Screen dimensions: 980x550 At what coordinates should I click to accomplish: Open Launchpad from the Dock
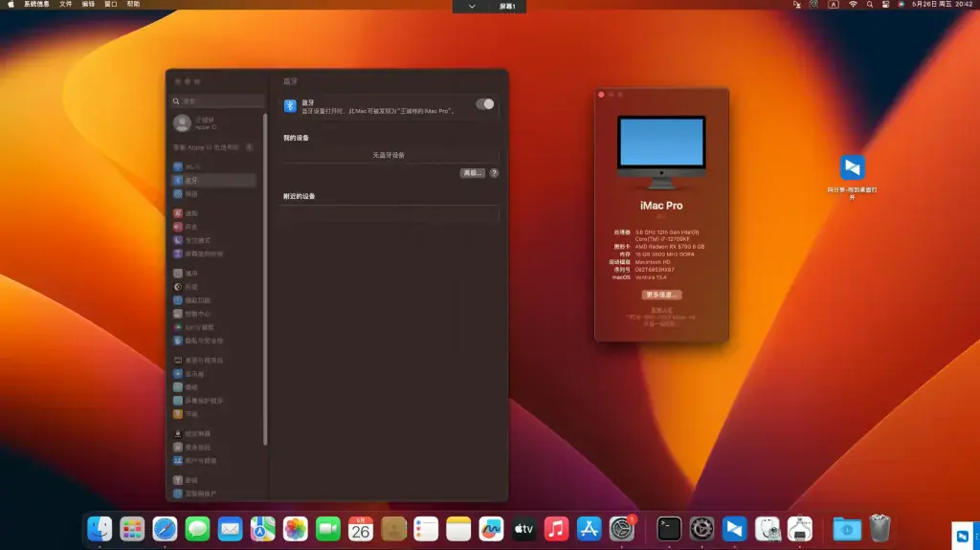[x=132, y=529]
